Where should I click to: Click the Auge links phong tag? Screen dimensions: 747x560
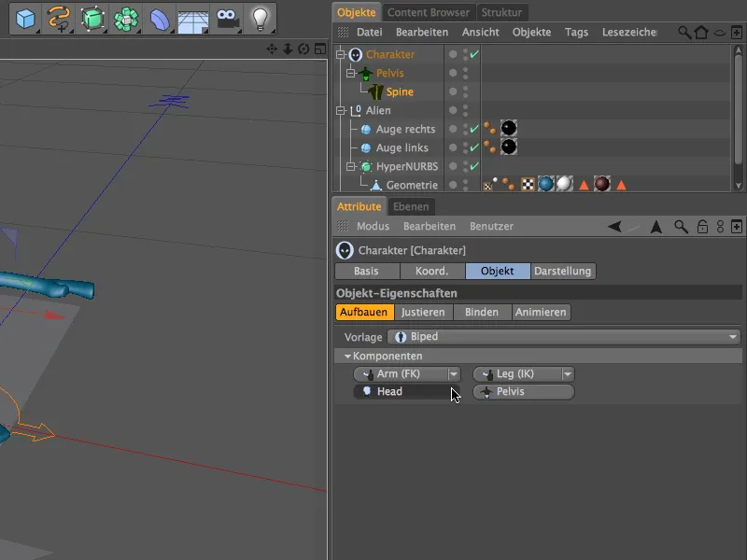[489, 147]
